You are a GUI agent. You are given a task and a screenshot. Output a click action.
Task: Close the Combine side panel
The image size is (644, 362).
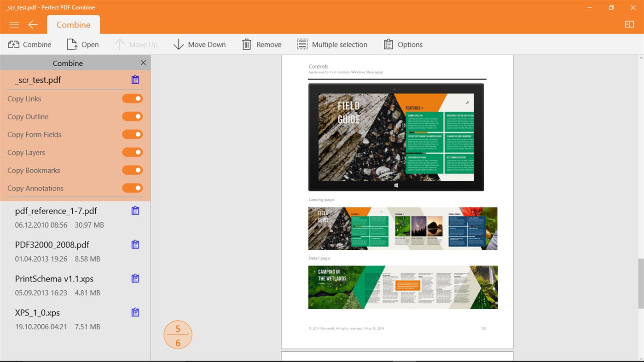pos(143,63)
